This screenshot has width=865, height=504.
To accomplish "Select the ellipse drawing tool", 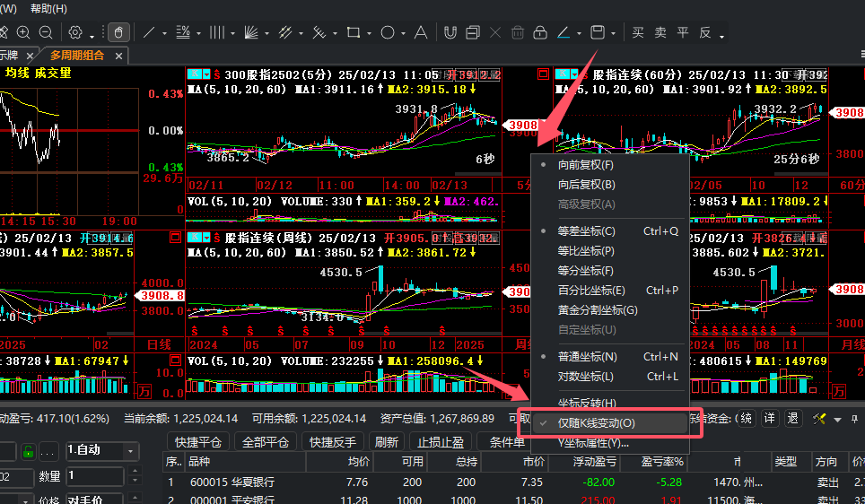I will [x=388, y=33].
